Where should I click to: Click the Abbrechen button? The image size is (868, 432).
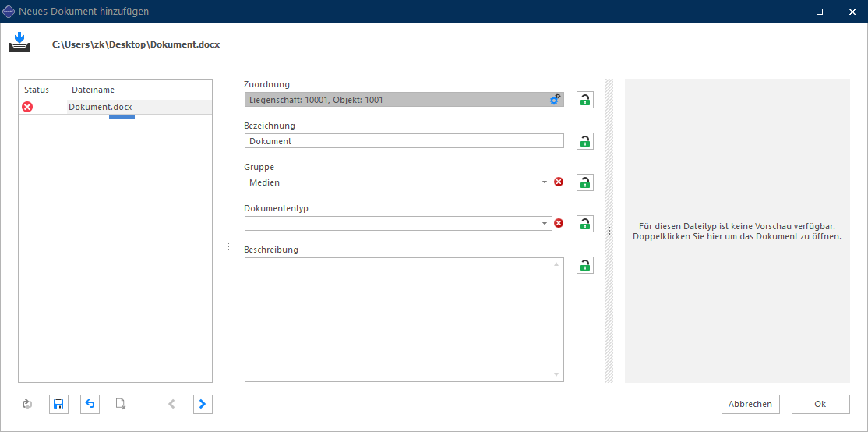click(750, 404)
